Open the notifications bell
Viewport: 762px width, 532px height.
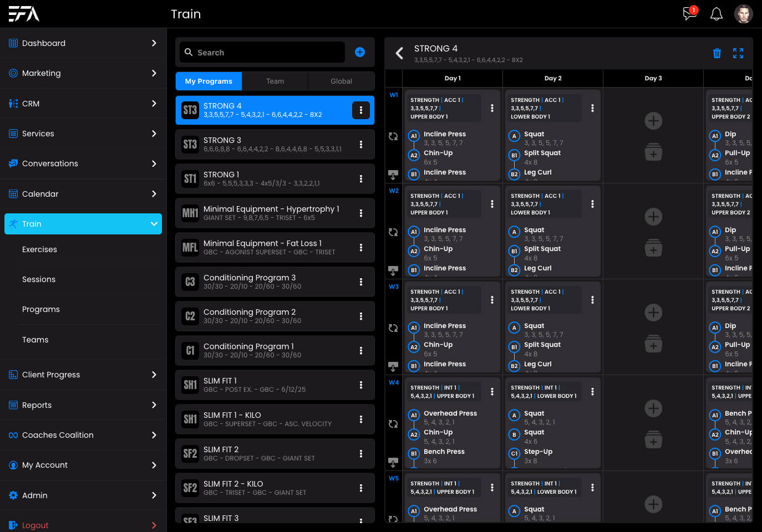(717, 14)
